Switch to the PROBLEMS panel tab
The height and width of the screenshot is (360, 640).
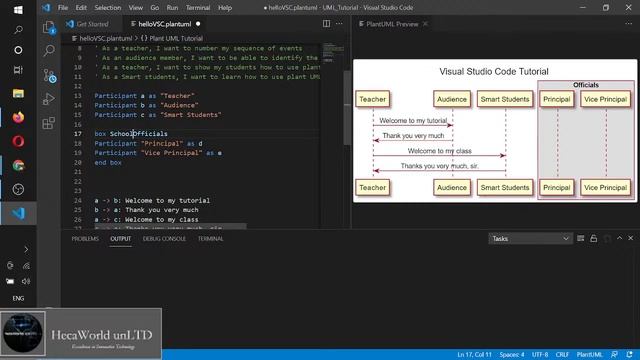85,238
